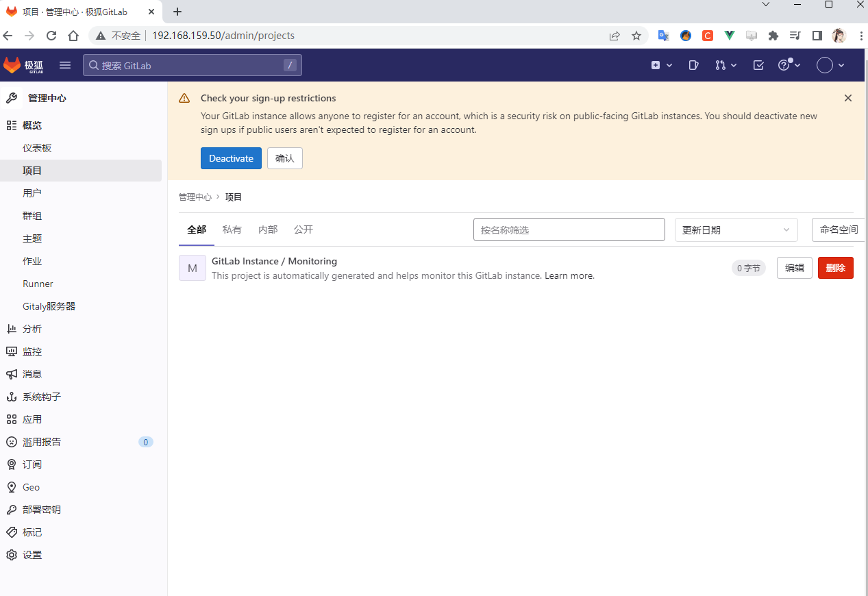The image size is (868, 596).
Task: Click the share page icon in address bar
Action: (615, 36)
